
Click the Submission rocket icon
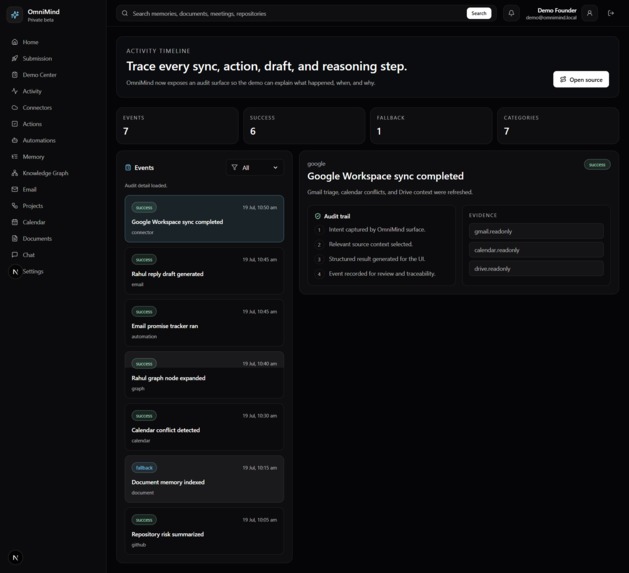tap(15, 58)
